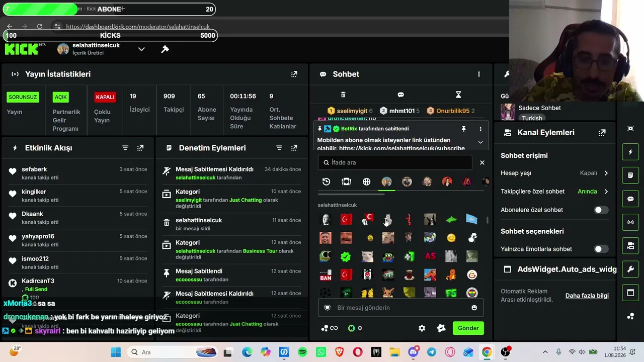
Task: Open the subscriber emotes tab icon
Action: (x=346, y=182)
